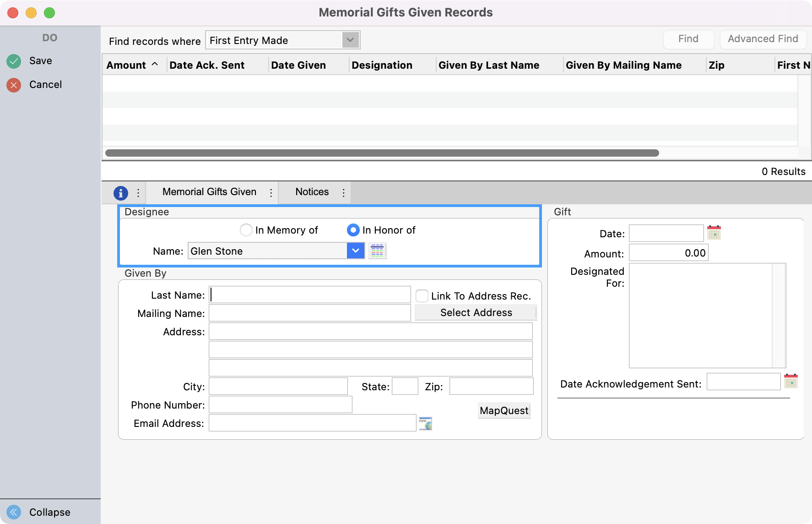Click the red Cancel X icon
Viewport: 812px width, 524px height.
(x=14, y=85)
